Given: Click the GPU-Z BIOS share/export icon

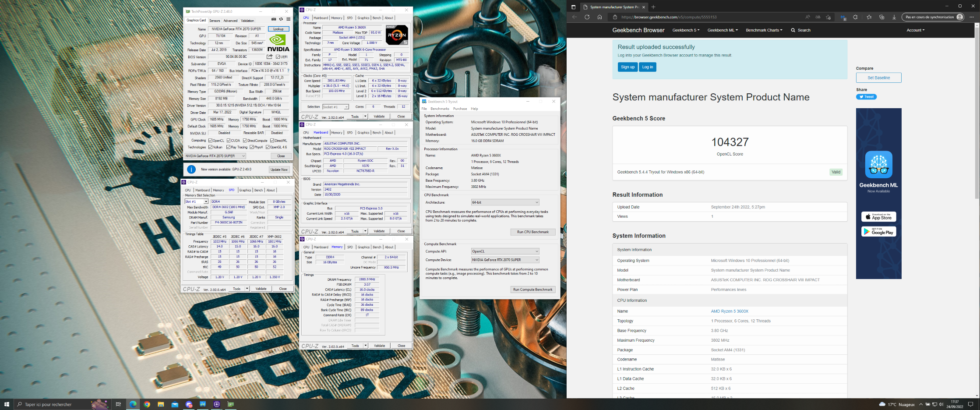Looking at the screenshot, I should [x=270, y=57].
